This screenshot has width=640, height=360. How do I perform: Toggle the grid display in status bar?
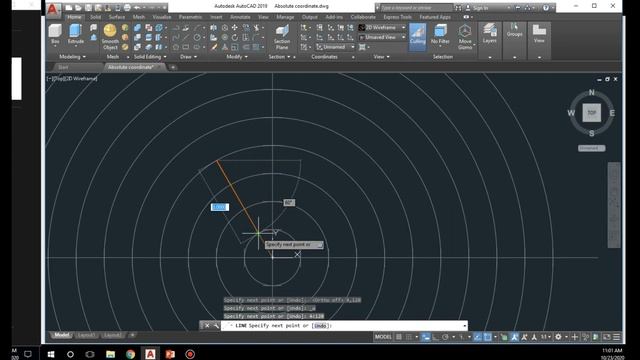[399, 337]
